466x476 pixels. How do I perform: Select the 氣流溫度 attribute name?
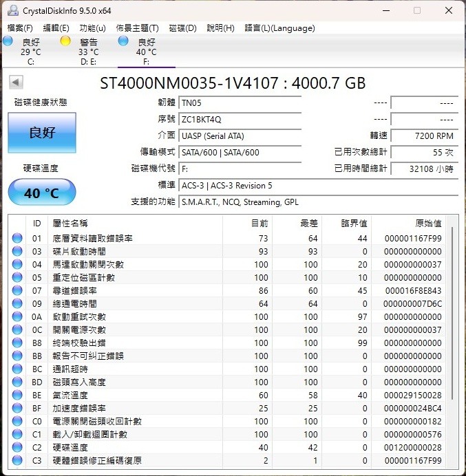[x=70, y=395]
